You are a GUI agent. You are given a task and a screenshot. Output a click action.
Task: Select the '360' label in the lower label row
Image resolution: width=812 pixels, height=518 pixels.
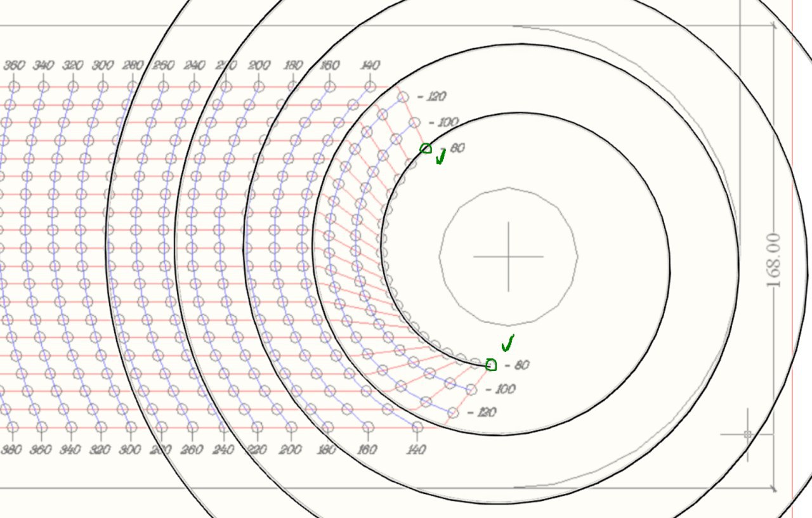point(41,450)
